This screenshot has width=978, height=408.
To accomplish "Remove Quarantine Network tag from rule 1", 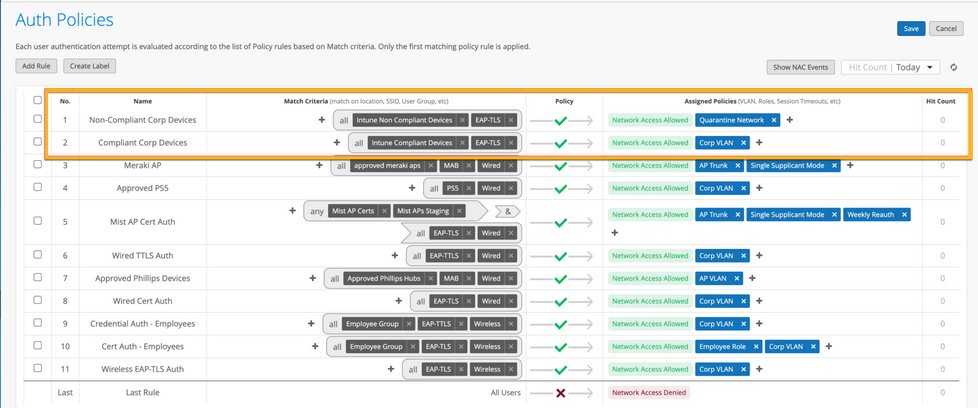I will pos(774,120).
